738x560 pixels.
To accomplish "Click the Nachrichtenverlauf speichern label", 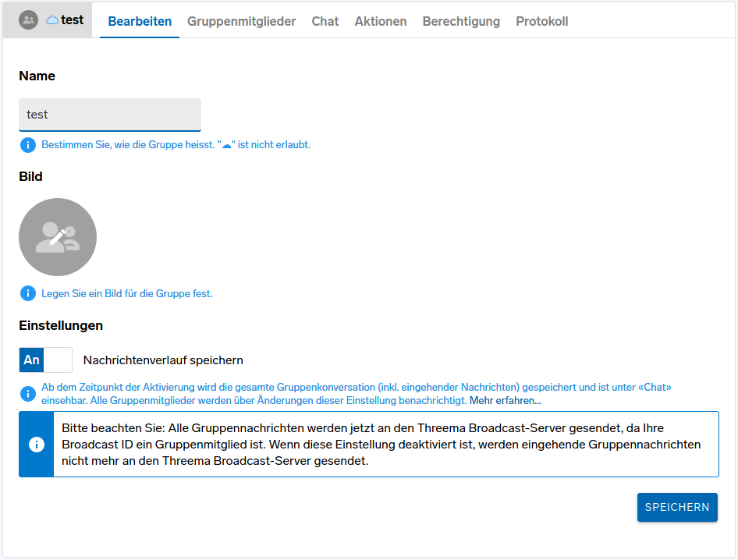I will [163, 360].
